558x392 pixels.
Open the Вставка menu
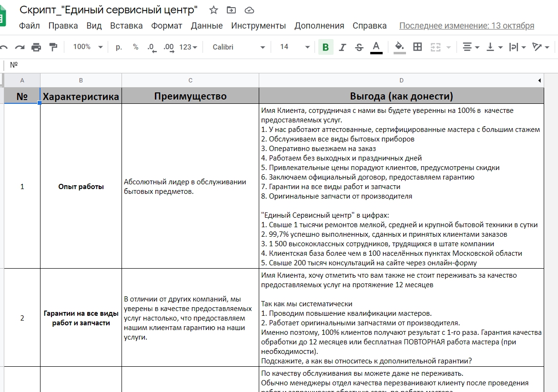[x=126, y=26]
